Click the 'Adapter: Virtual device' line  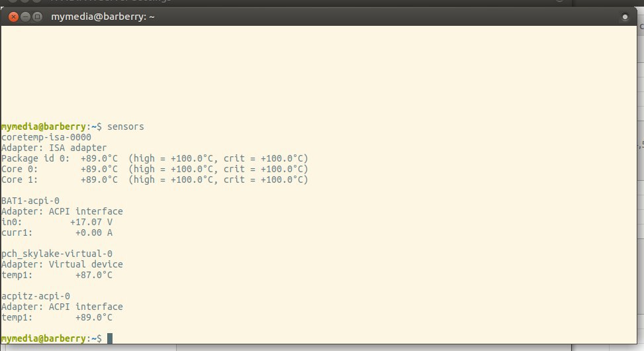62,264
